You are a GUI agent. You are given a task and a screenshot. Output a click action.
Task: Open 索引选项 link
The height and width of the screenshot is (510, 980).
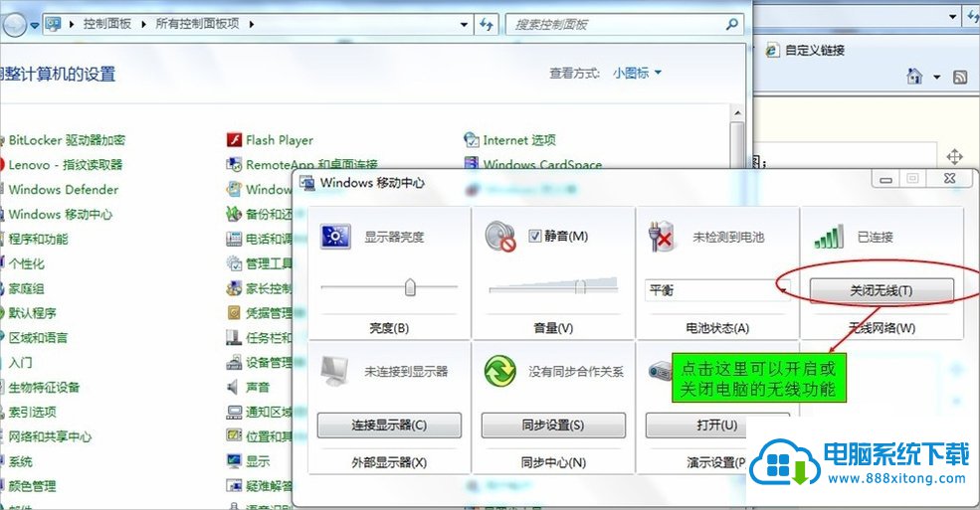33,412
